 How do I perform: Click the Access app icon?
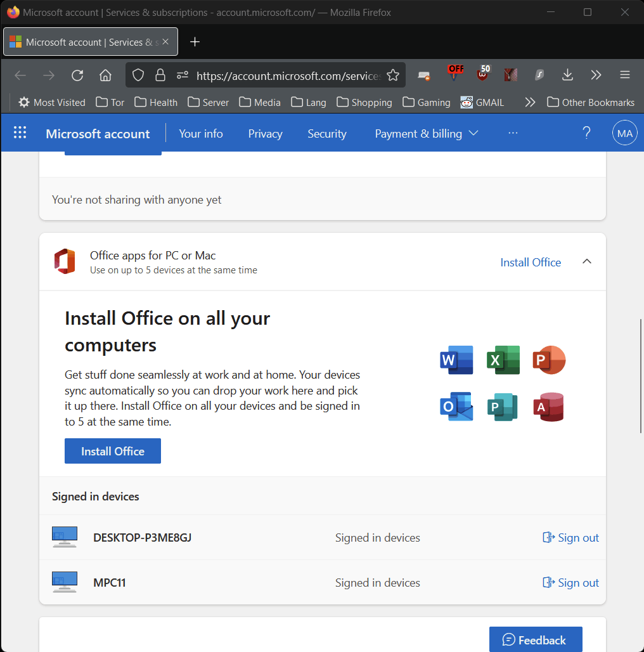point(549,407)
